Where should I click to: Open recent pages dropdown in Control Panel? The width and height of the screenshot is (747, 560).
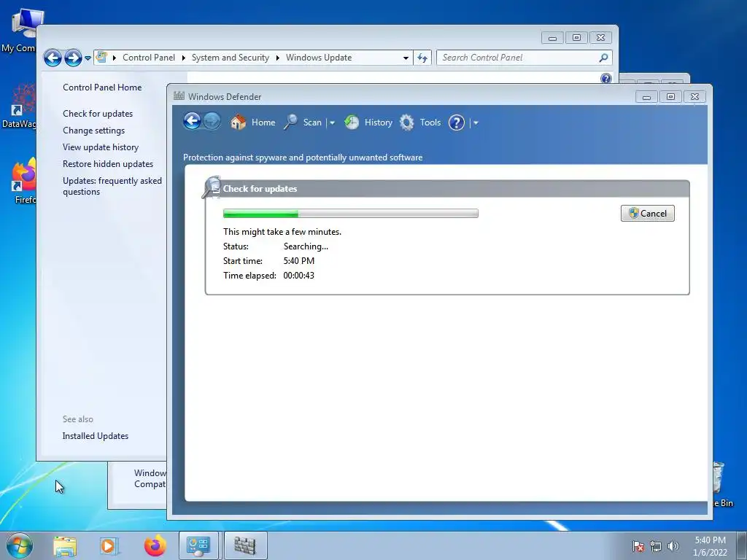(88, 58)
